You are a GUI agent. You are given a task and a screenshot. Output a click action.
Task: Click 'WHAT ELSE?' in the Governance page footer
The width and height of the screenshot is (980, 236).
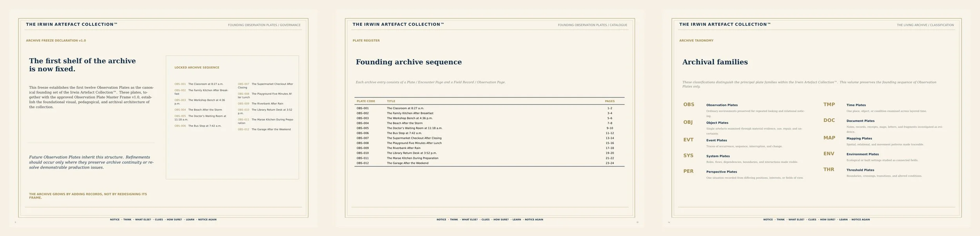(143, 220)
